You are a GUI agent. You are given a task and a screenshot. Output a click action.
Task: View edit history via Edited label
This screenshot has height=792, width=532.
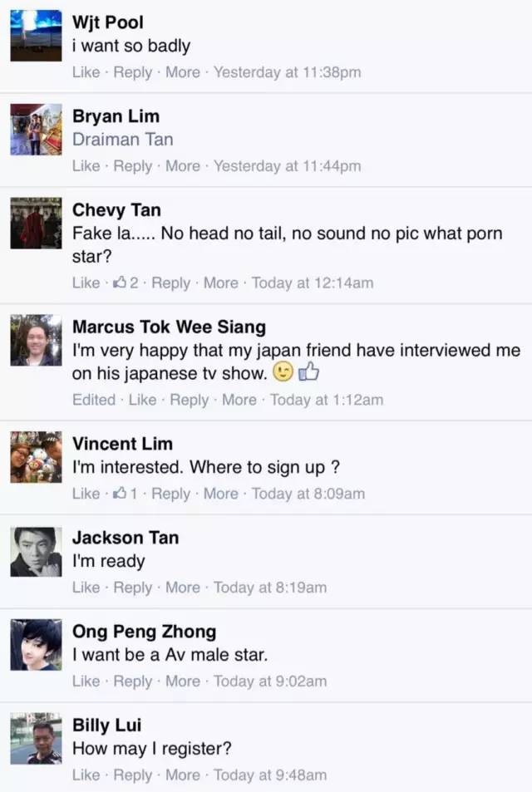[x=94, y=400]
